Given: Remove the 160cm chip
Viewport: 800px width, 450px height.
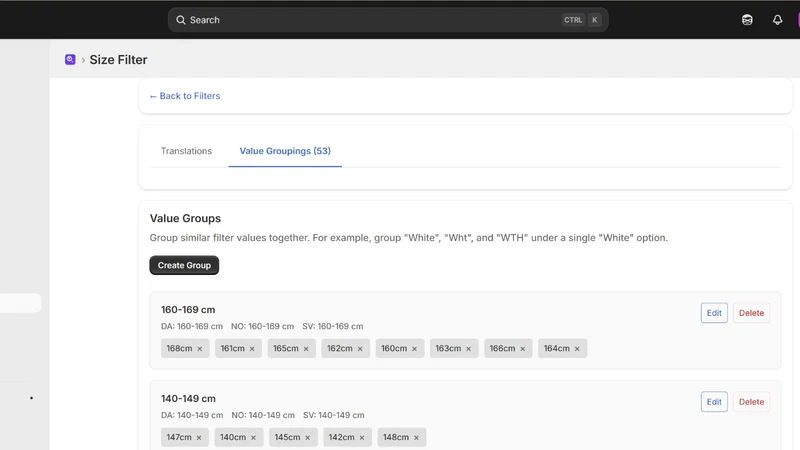Looking at the screenshot, I should click(414, 349).
